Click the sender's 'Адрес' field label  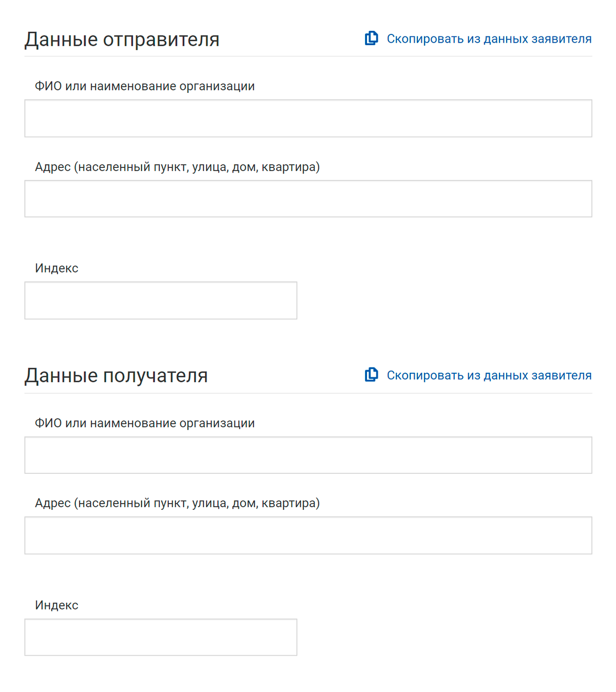pos(177,167)
